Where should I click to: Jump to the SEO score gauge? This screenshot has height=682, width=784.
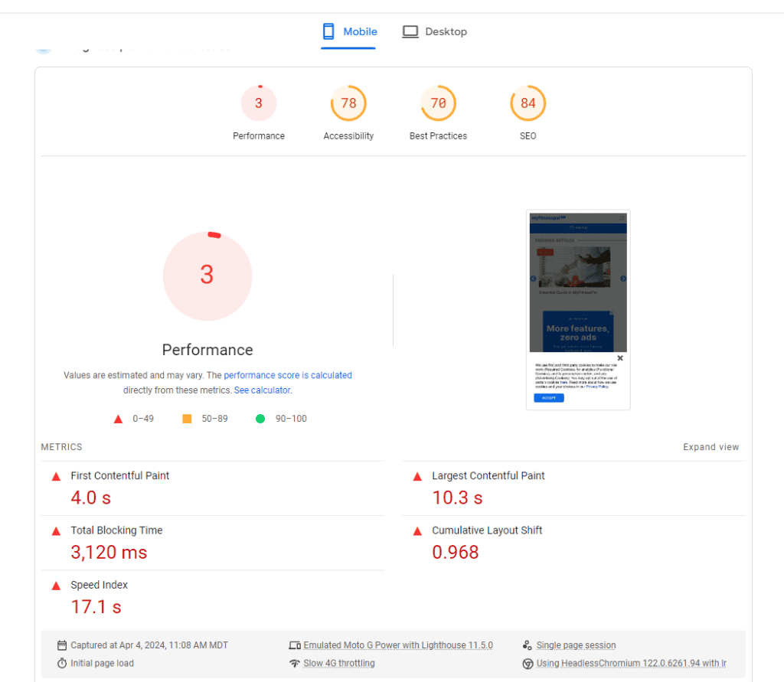tap(528, 103)
